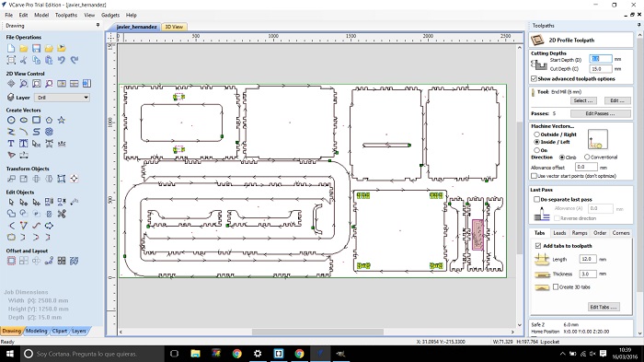Screen dimensions: 644x362
Task: Activate the Node Editing tool
Action: pos(24,202)
